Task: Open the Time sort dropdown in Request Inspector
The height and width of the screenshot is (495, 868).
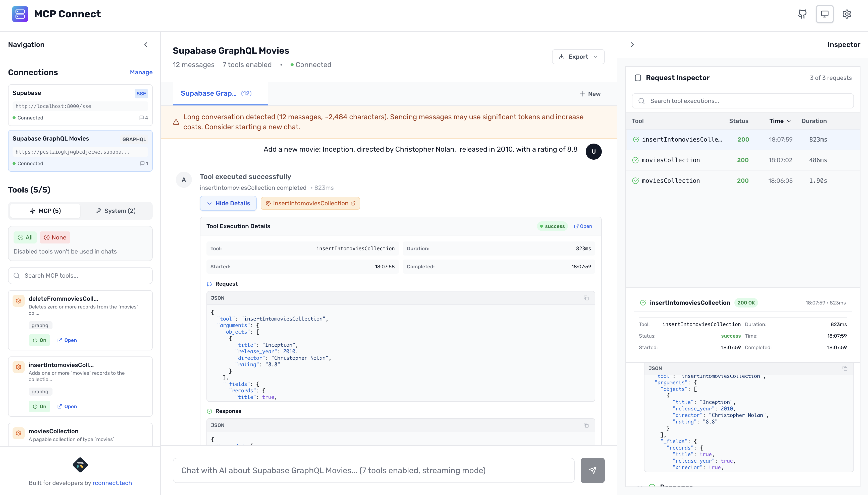Action: 780,121
